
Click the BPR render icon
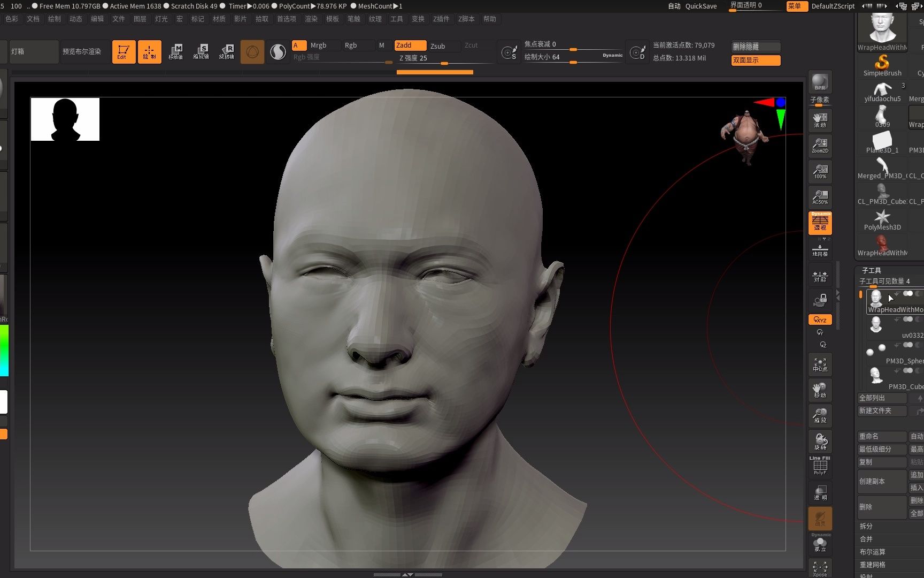tap(820, 82)
